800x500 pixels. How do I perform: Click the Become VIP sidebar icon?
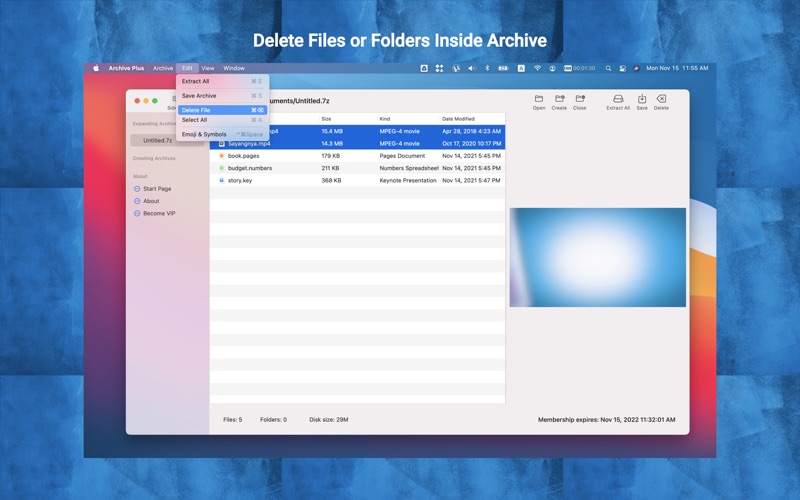[137, 213]
